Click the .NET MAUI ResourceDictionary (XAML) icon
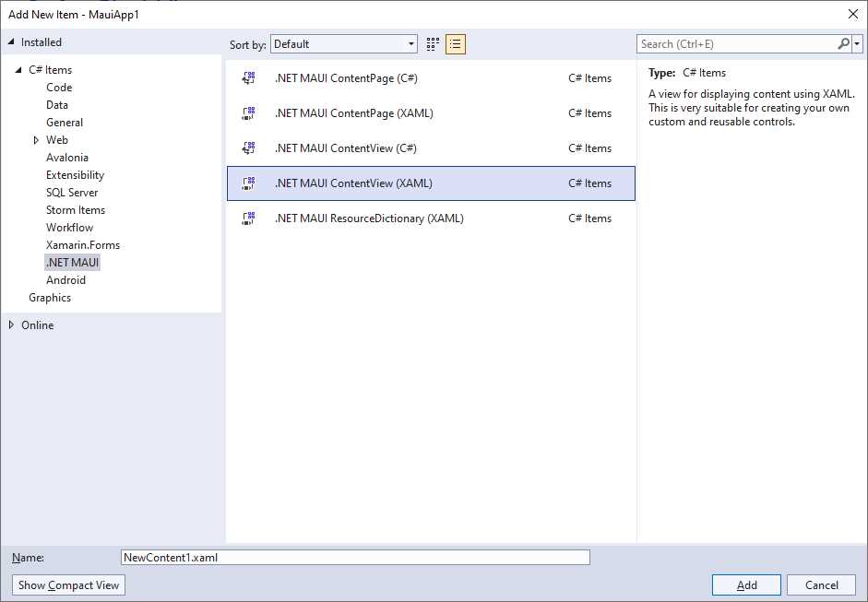868x602 pixels. click(x=247, y=218)
